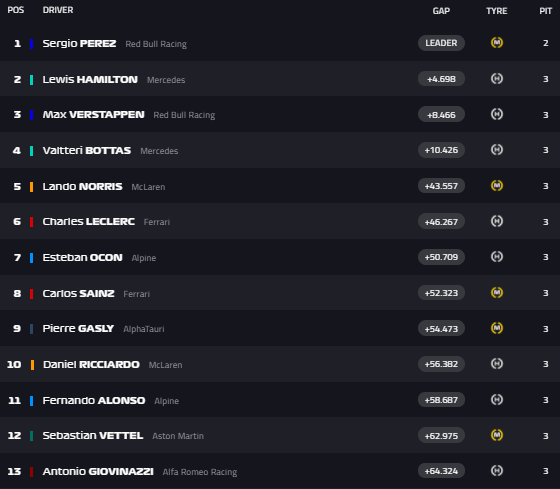Select the GAP column header

(441, 11)
